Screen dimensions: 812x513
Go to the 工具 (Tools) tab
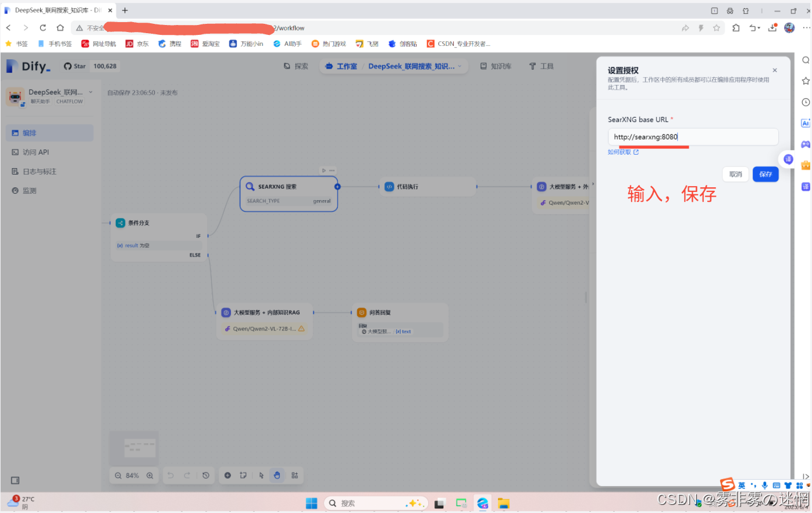[542, 66]
